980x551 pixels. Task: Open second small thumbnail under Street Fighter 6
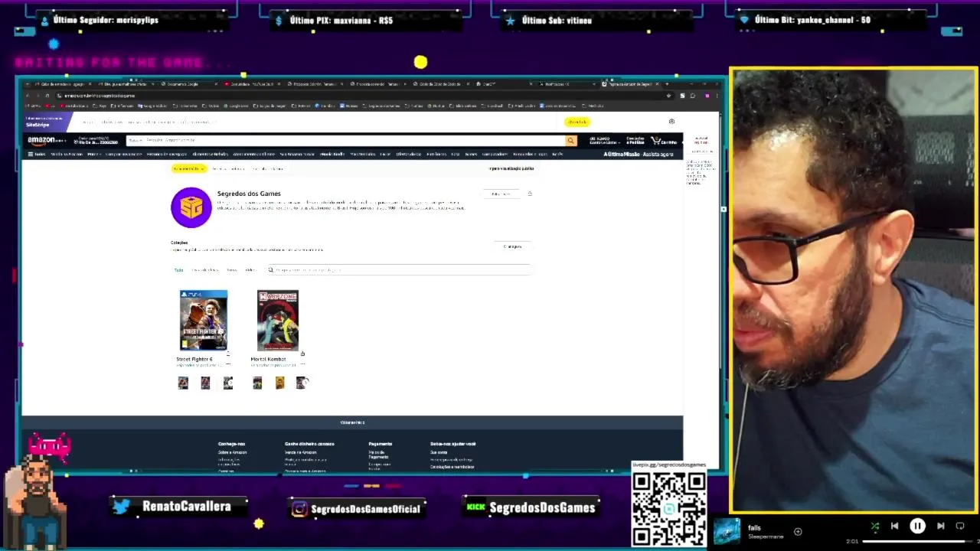point(205,383)
